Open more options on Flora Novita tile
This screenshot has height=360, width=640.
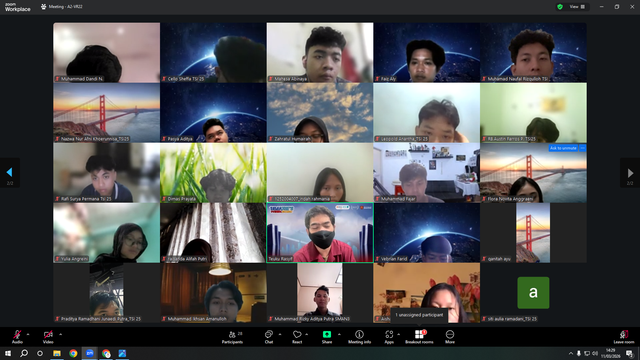pyautogui.click(x=582, y=148)
